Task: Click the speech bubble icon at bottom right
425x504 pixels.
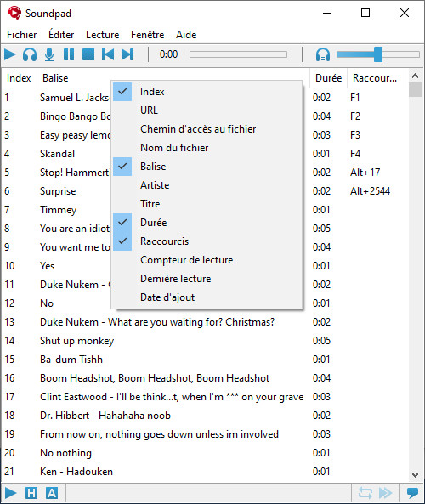Action: 412,493
